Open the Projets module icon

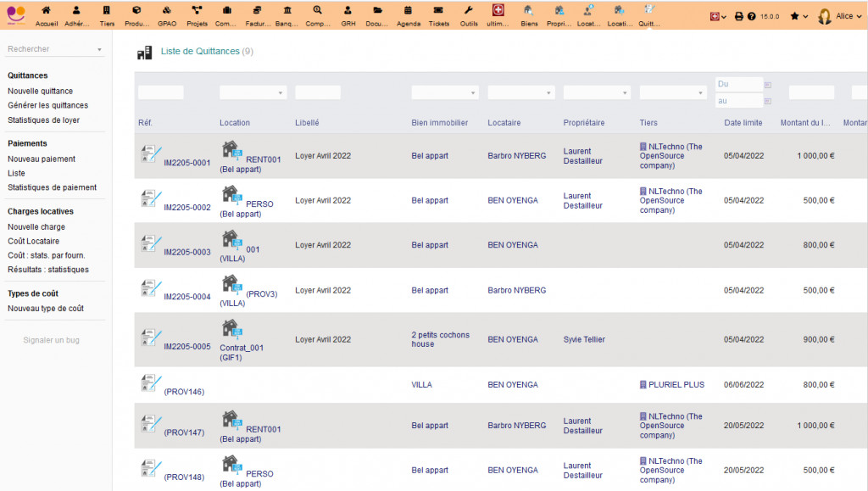pyautogui.click(x=197, y=11)
